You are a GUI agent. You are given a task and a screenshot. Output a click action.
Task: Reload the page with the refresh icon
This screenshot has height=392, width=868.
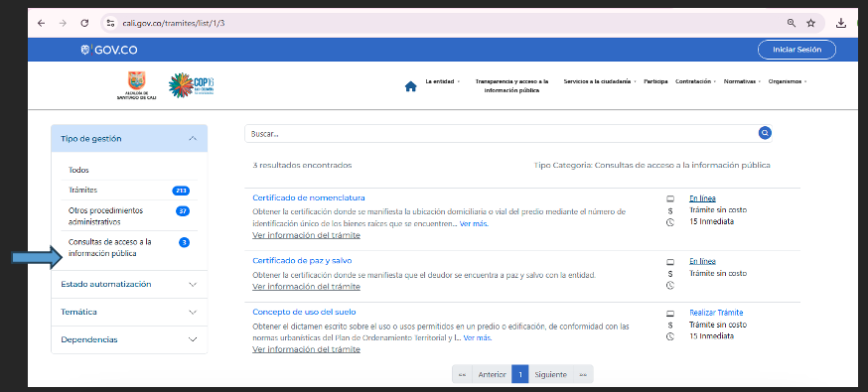(84, 23)
